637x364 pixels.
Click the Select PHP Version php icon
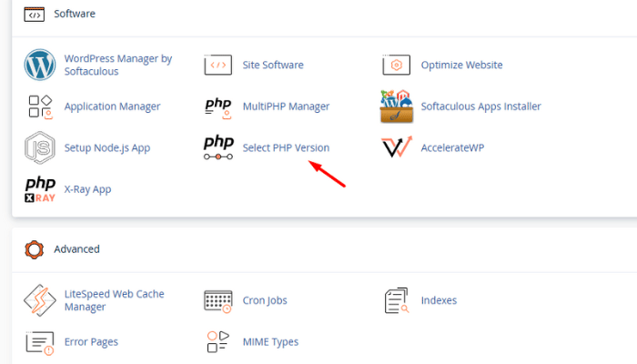tap(218, 147)
